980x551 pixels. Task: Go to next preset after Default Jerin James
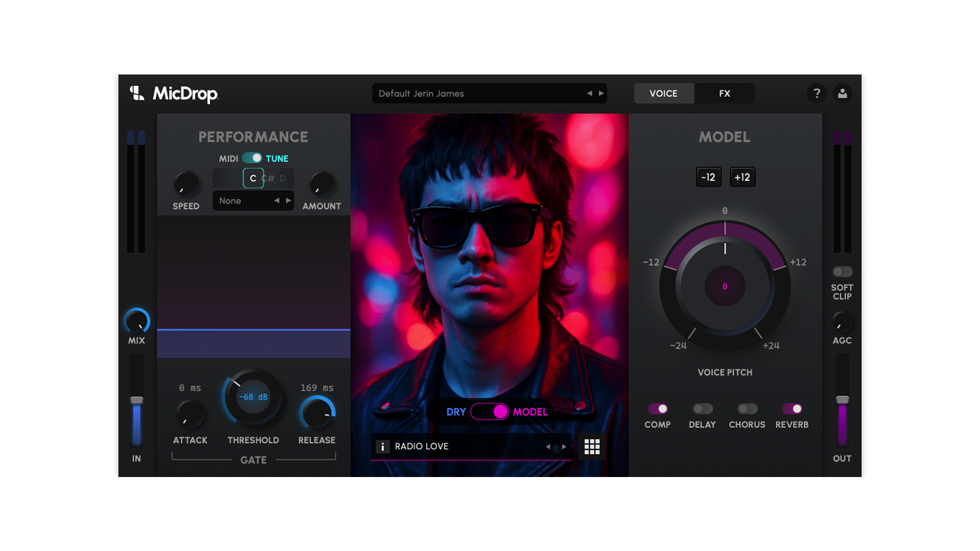[601, 93]
